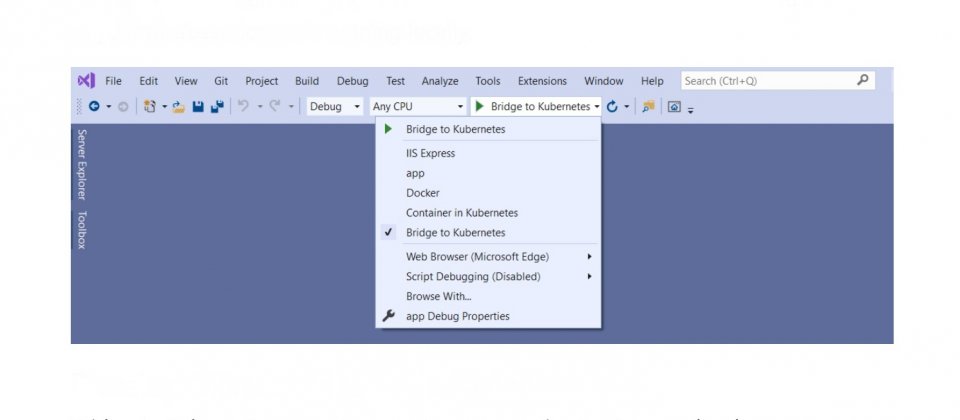Open the Analyze menu
Screen dimensions: 960x420
point(440,81)
